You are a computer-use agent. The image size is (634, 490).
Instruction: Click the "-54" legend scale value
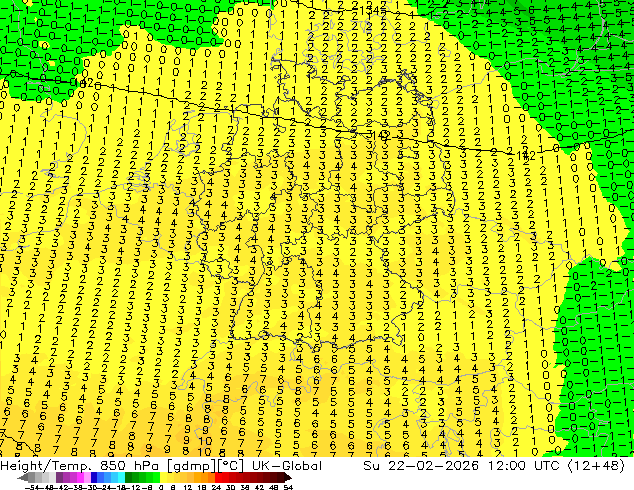[x=32, y=488]
